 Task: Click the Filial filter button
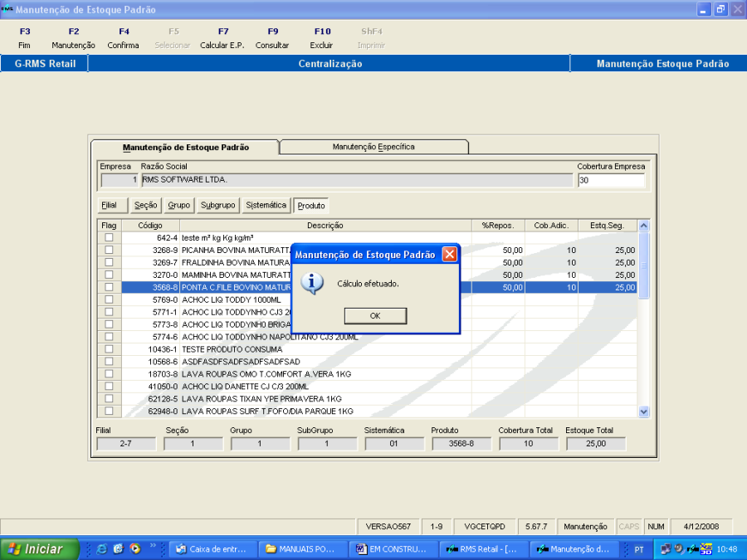(x=112, y=205)
